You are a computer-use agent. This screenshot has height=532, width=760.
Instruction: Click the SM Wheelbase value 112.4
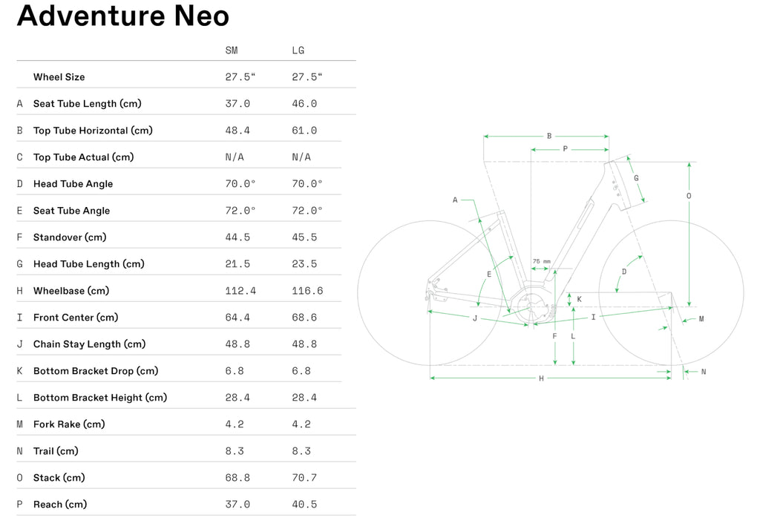click(x=240, y=291)
